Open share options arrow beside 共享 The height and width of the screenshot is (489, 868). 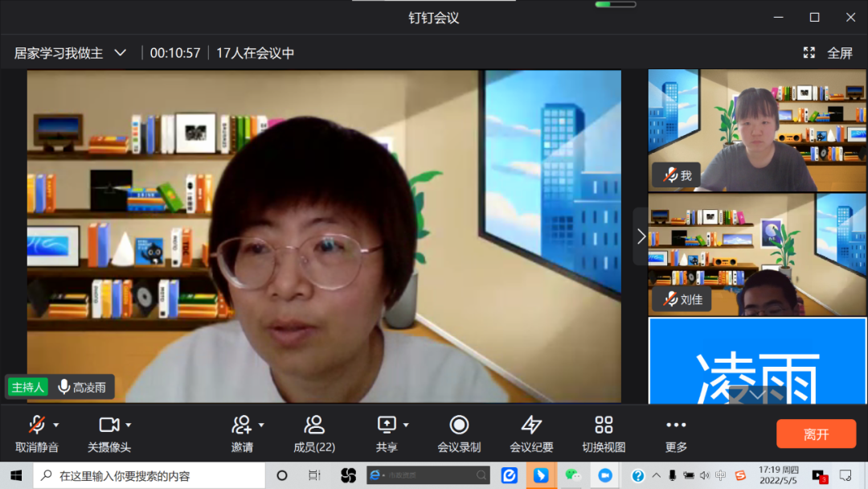(406, 425)
